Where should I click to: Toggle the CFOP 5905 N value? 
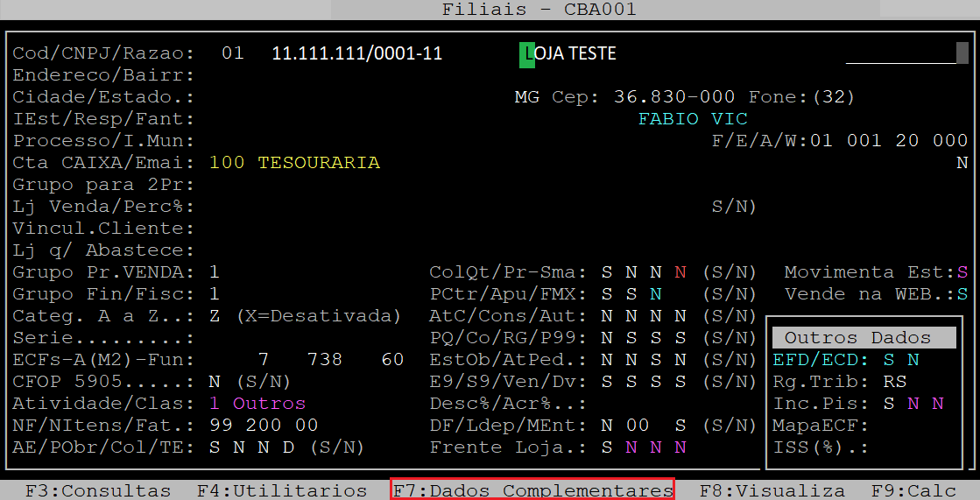coord(215,382)
